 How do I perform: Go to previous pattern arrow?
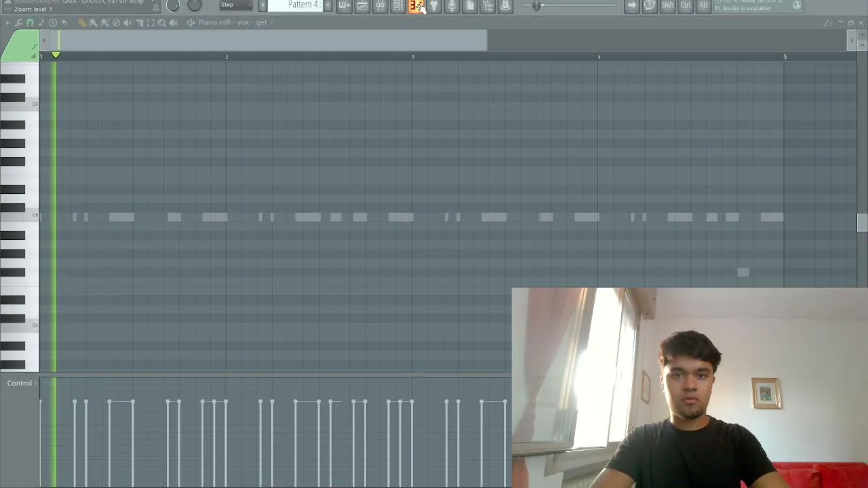(262, 5)
